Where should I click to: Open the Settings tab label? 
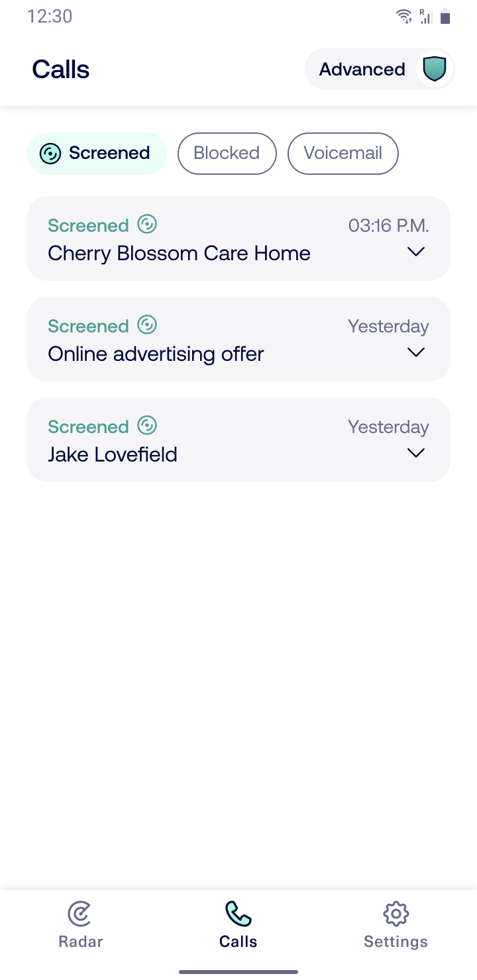(x=396, y=942)
